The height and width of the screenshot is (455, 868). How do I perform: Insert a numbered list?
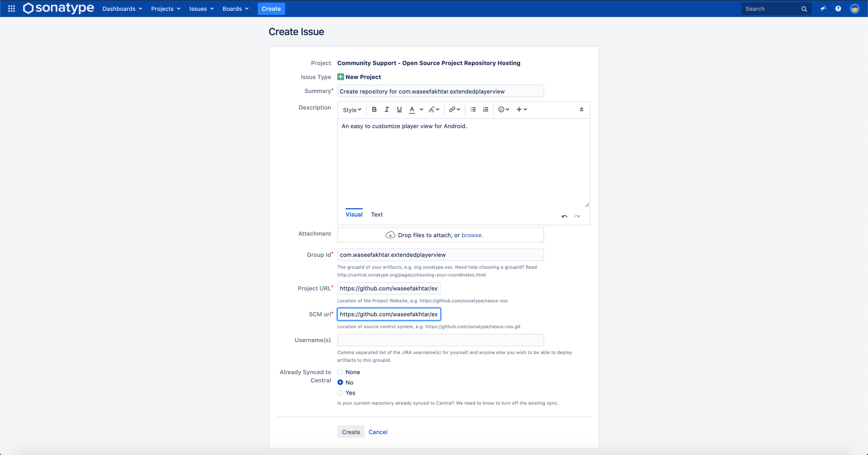pos(486,109)
